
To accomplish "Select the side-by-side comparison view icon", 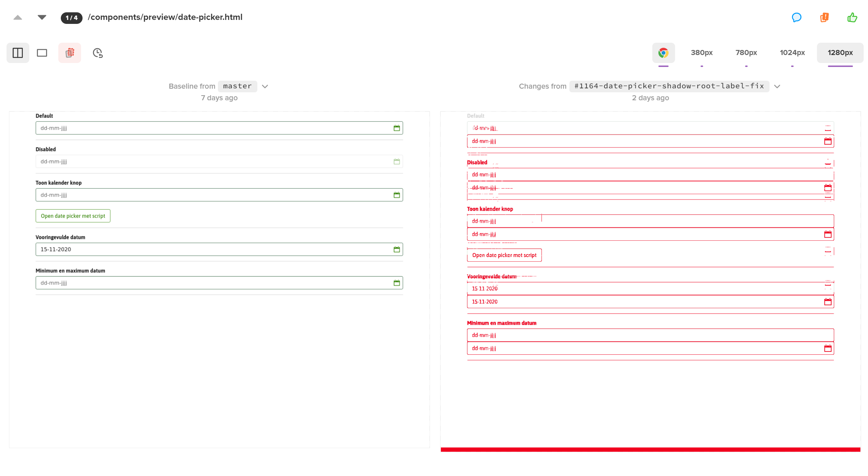I will pyautogui.click(x=18, y=53).
